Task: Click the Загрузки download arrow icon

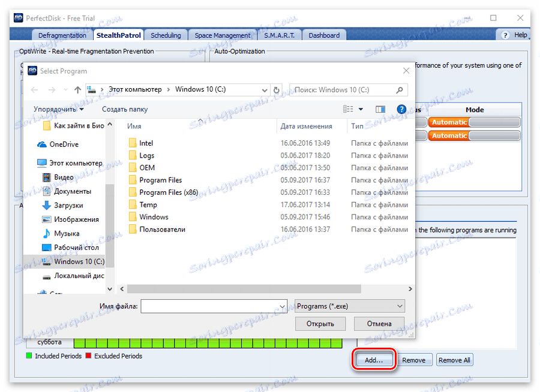Action: click(x=46, y=206)
